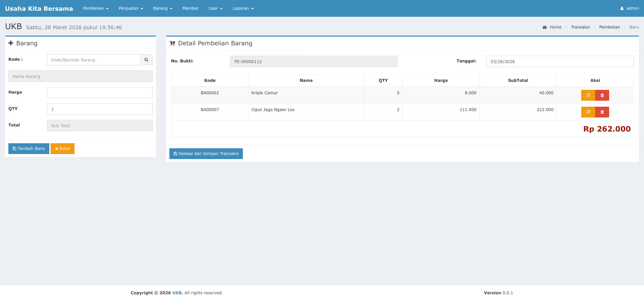Image resolution: width=644 pixels, height=301 pixels.
Task: Click the Tanggal date field
Action: [x=559, y=61]
